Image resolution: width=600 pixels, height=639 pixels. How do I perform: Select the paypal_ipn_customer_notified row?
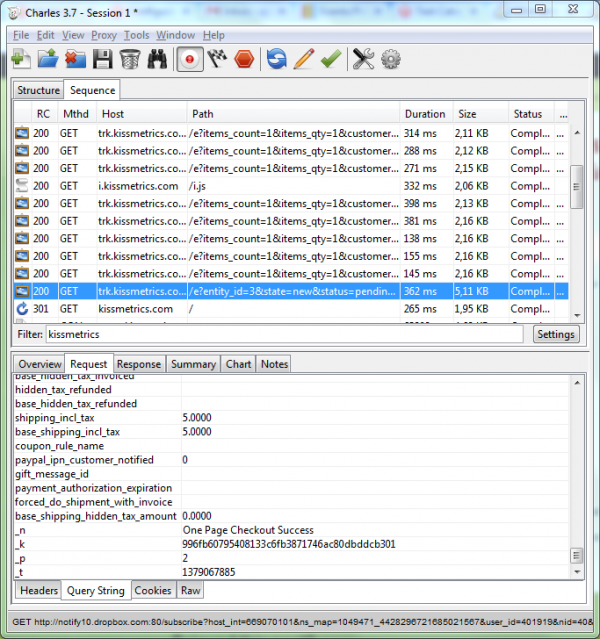[291, 460]
